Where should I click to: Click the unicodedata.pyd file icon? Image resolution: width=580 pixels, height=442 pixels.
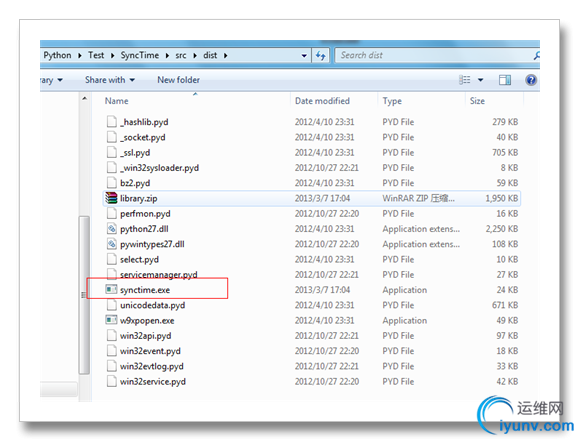[x=111, y=305]
